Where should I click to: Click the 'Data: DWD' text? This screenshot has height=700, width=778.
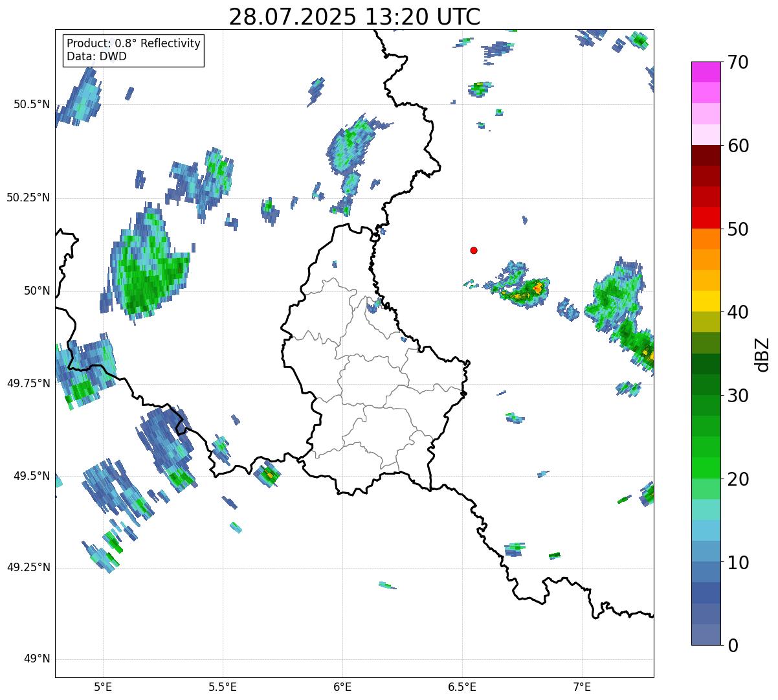coord(96,56)
